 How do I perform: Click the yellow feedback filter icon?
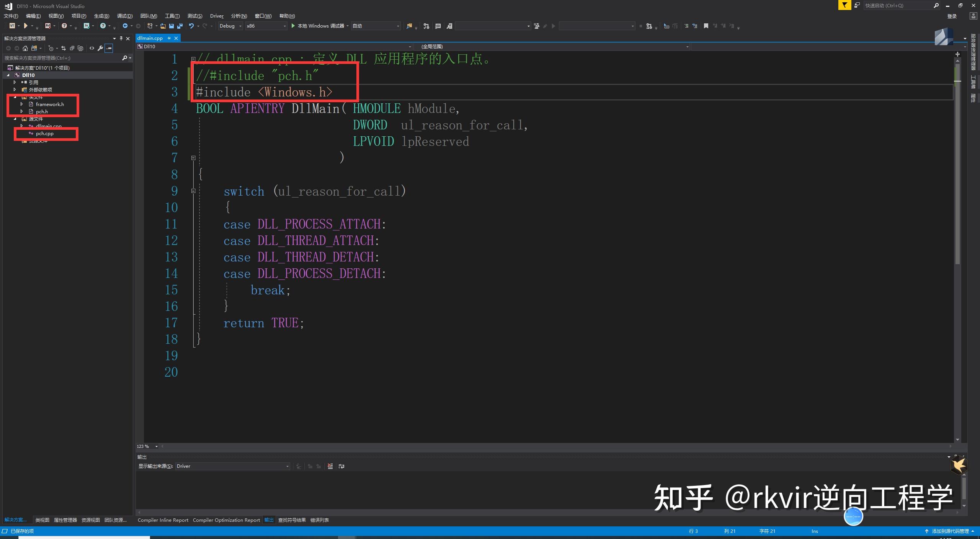[x=844, y=5]
